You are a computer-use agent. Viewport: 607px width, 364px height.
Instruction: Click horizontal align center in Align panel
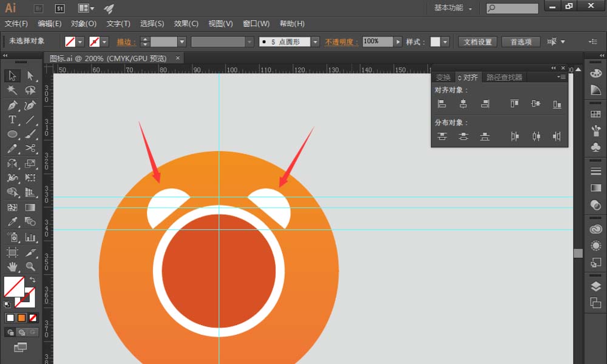[463, 104]
